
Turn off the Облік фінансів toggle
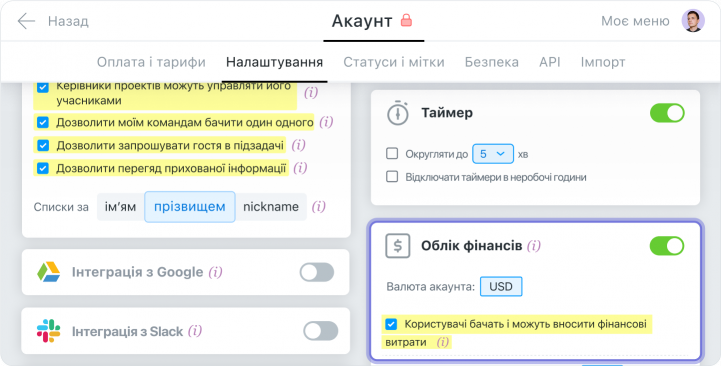[667, 246]
